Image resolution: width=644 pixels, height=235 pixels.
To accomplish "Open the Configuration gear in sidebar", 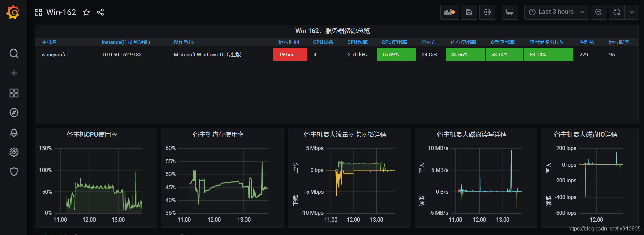I will 14,152.
